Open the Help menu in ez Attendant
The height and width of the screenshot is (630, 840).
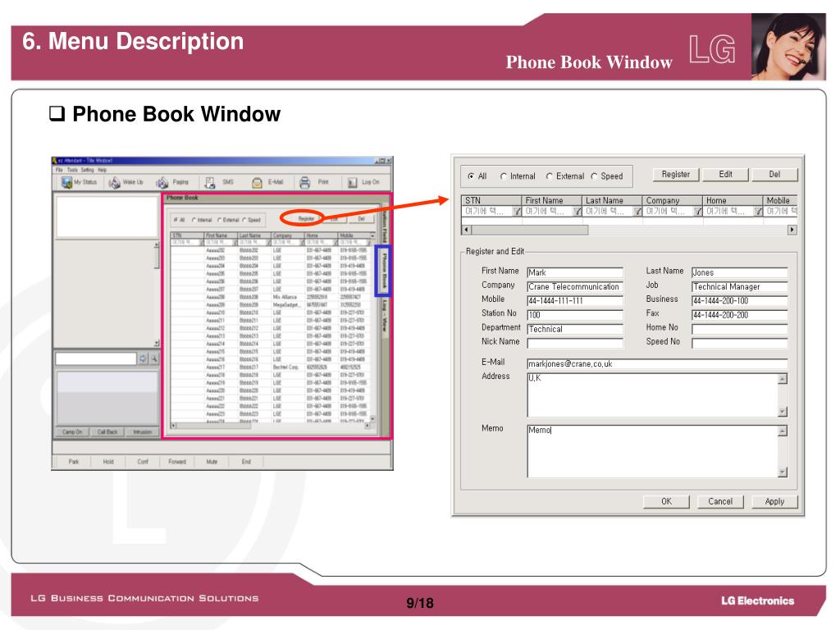[102, 170]
